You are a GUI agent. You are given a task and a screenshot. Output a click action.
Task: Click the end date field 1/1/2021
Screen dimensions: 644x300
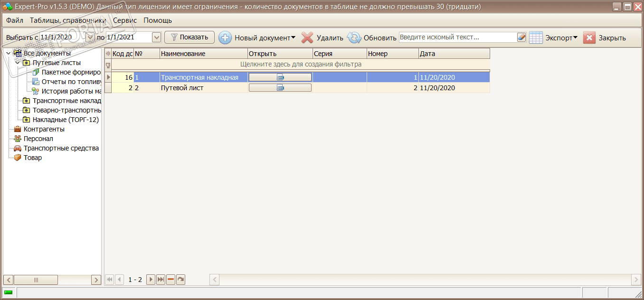click(129, 37)
